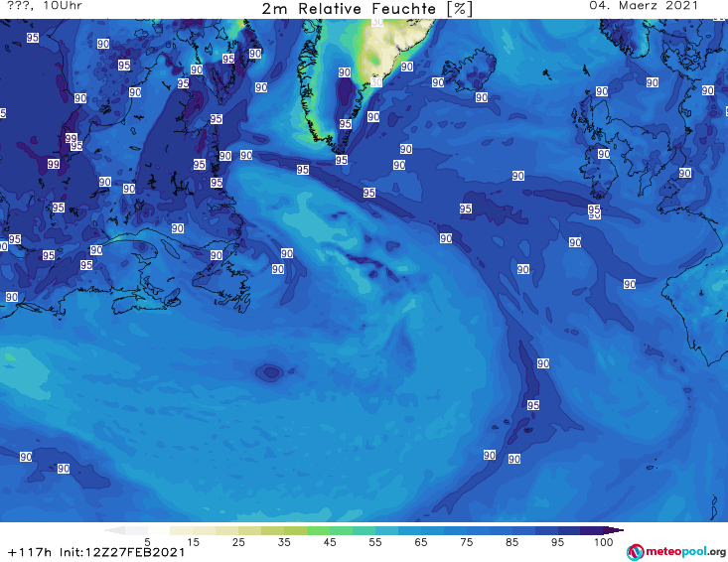The height and width of the screenshot is (562, 728).
Task: Click the legend tick label "75"
Action: [x=467, y=542]
